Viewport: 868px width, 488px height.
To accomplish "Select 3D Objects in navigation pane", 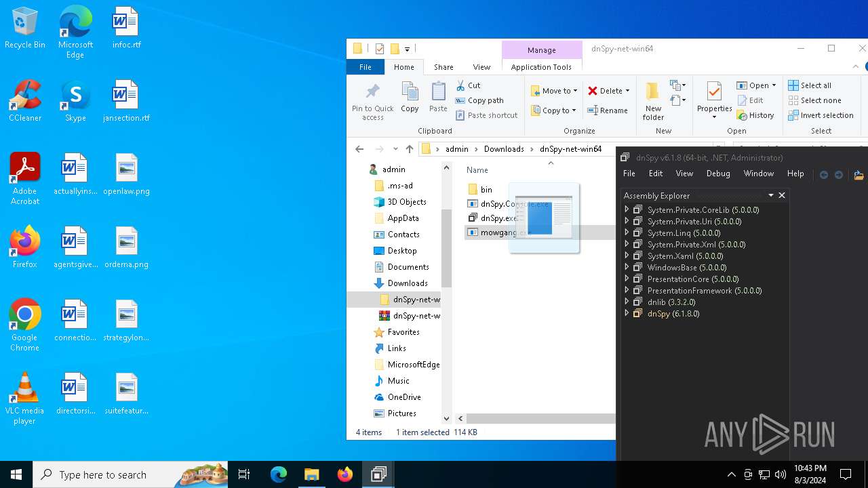I will 407,202.
